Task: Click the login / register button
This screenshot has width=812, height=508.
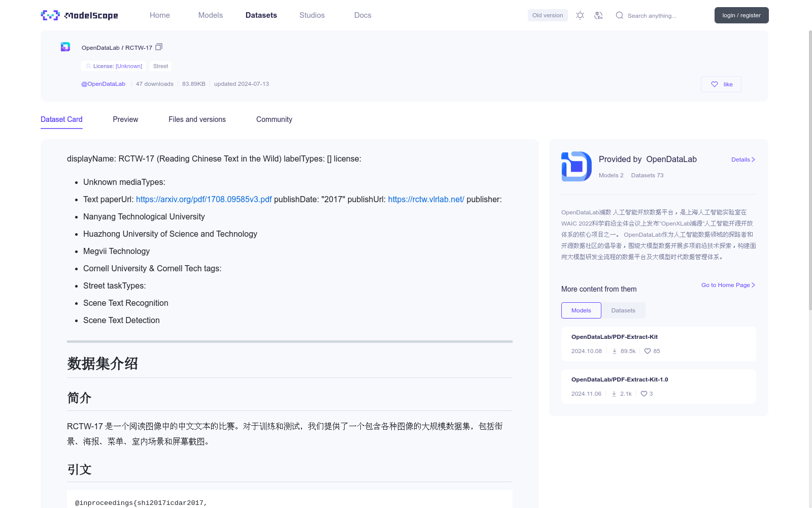Action: [741, 15]
